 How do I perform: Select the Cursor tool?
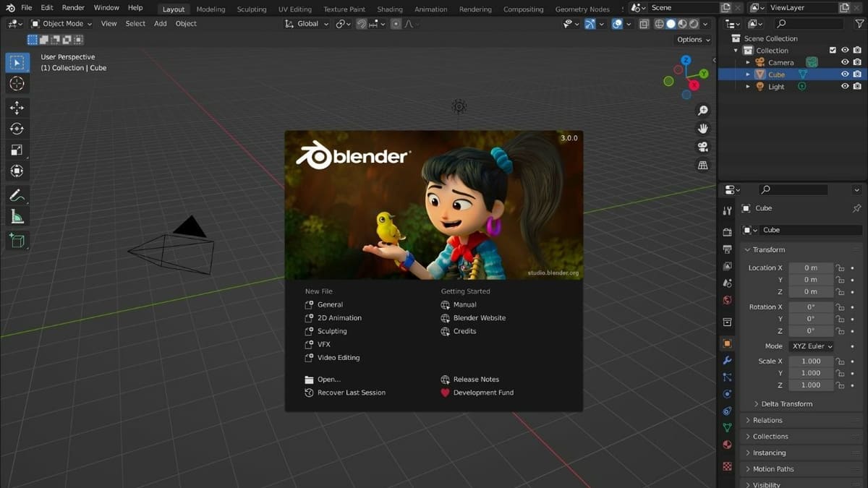(17, 84)
